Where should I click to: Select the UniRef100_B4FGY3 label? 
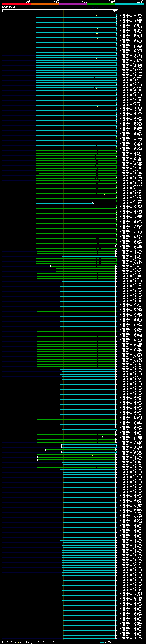click(x=131, y=45)
